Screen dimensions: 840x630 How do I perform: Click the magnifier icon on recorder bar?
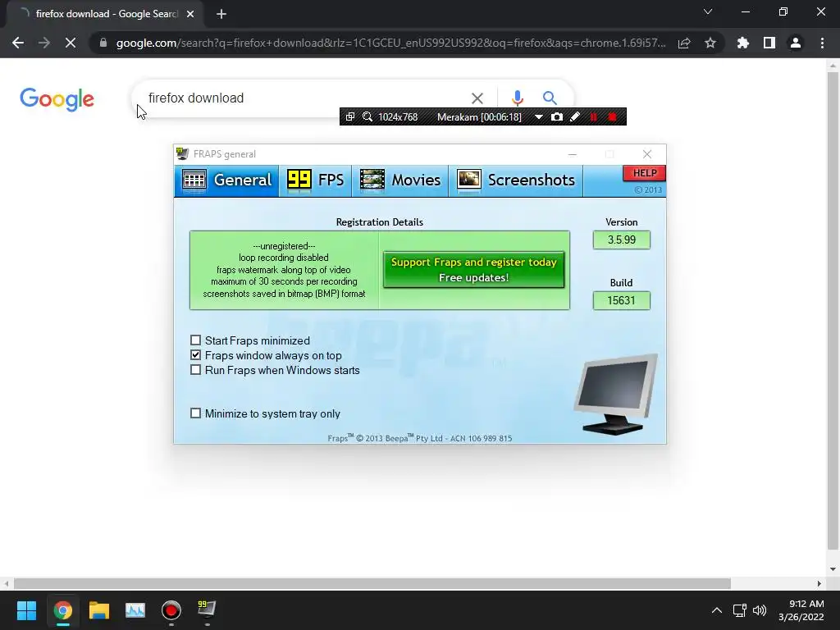point(367,116)
